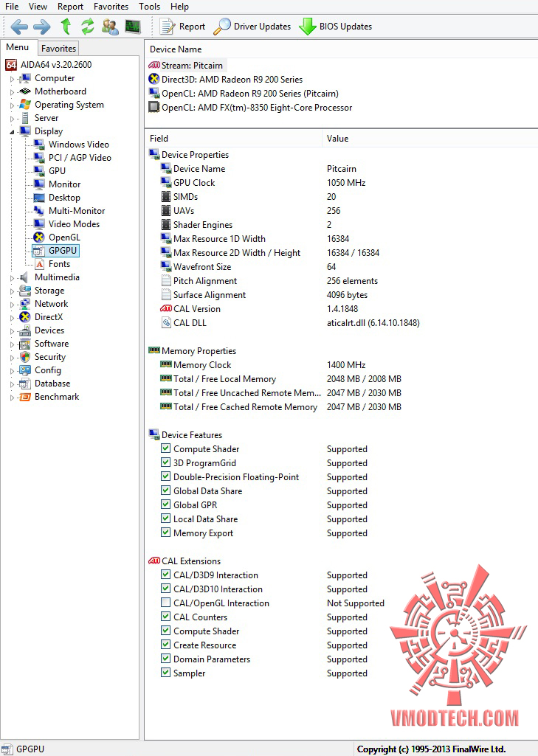Viewport: 538px width, 756px height.
Task: Open the View menu
Action: 38,6
